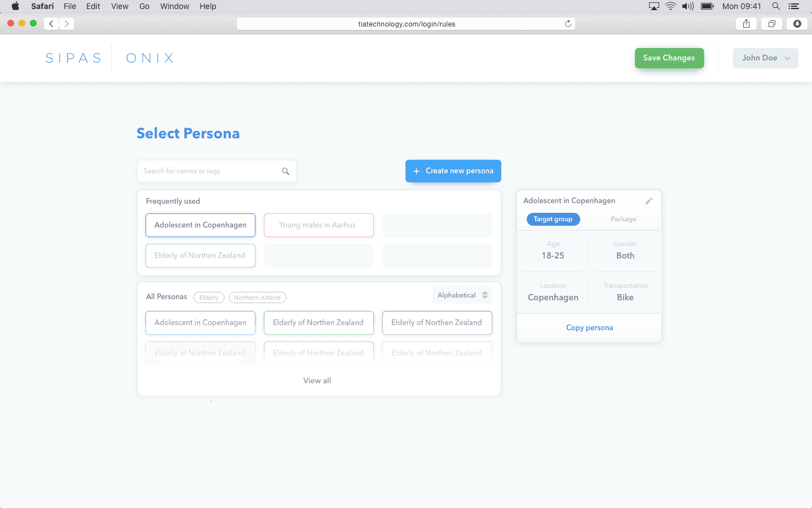Click the search magnifier icon in persona search
Screen dimensions: 812x508
(285, 172)
